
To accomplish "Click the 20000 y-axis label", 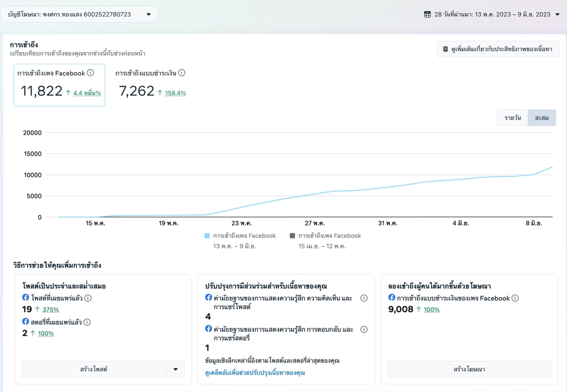I will tap(32, 133).
